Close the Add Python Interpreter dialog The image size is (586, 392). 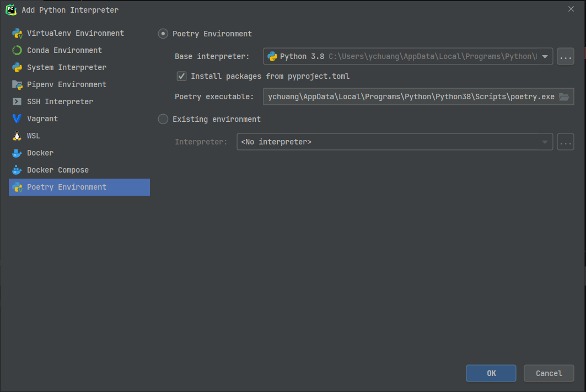pyautogui.click(x=571, y=9)
